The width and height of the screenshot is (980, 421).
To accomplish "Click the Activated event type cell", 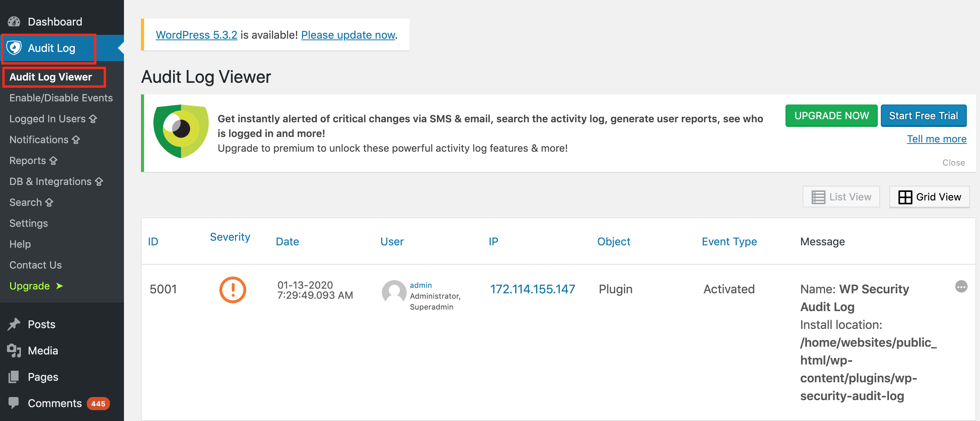I will click(729, 289).
